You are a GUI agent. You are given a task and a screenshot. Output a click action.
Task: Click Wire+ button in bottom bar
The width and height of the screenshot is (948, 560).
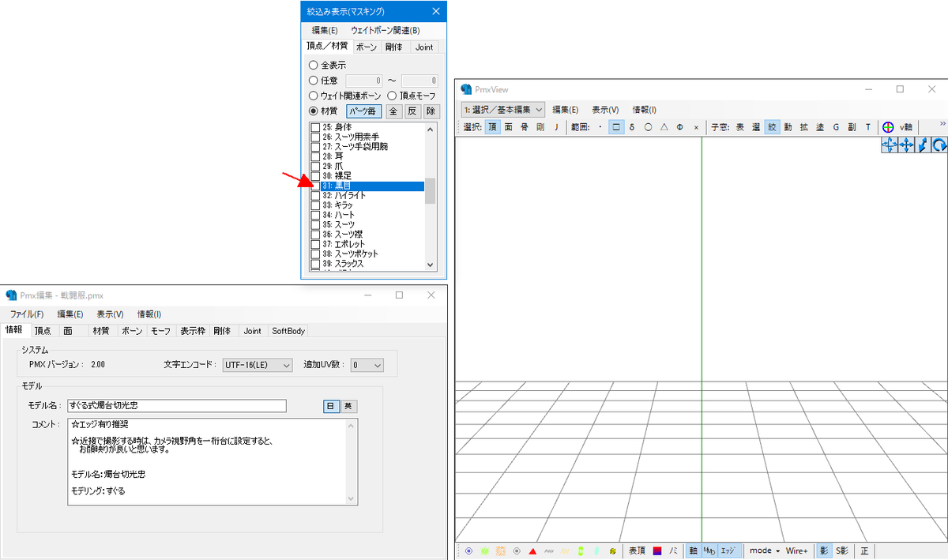797,551
